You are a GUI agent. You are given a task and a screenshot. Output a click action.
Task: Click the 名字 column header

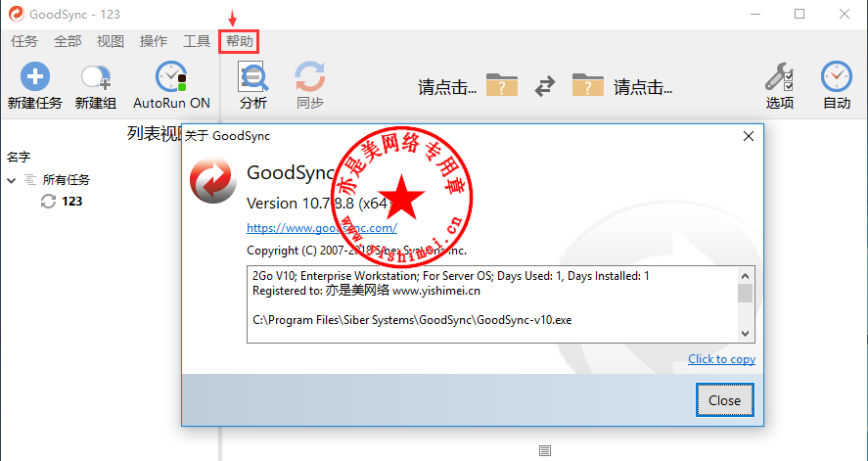pyautogui.click(x=19, y=158)
